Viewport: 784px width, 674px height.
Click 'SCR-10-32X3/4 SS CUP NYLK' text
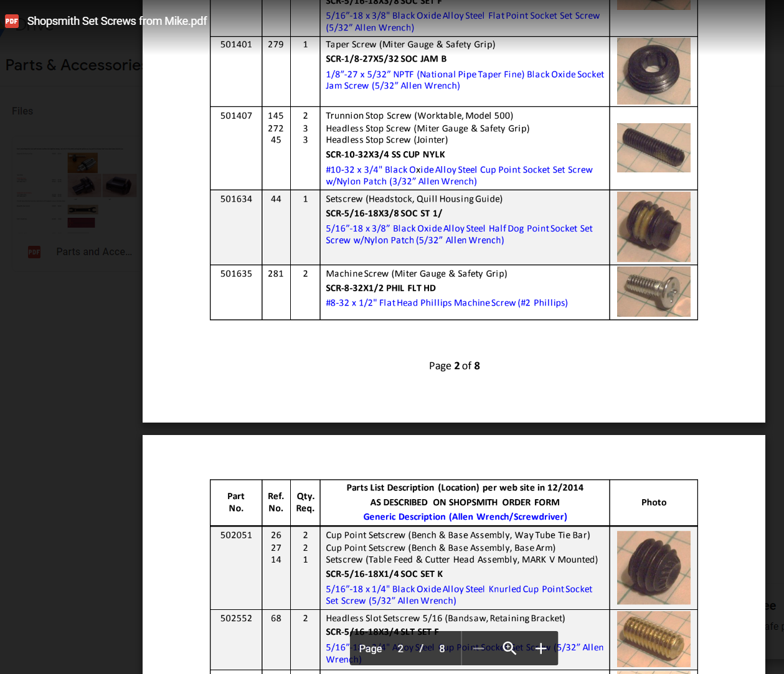tap(385, 155)
